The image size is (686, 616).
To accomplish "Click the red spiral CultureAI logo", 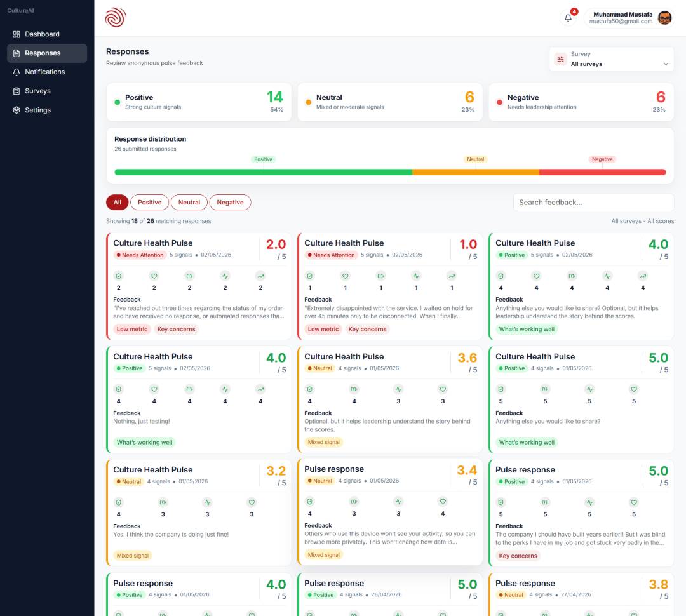I will pos(116,18).
